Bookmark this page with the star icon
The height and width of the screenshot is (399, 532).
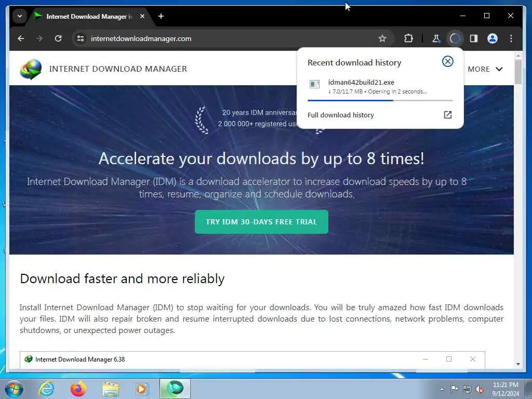[382, 38]
